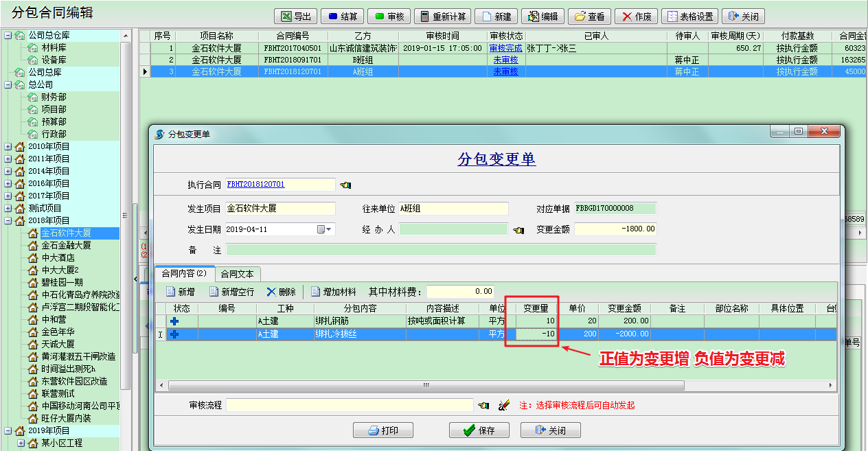Image resolution: width=868 pixels, height=451 pixels.
Task: Open the FBHT2018120701 contract link in dialog
Action: pos(255,185)
